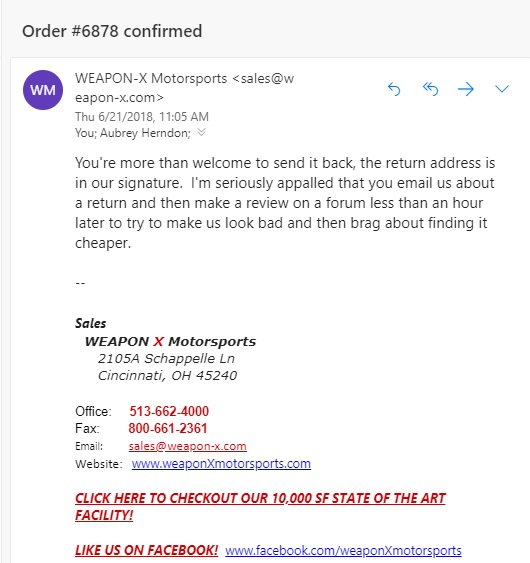
Task: Open the more actions chevron menu
Action: click(502, 89)
